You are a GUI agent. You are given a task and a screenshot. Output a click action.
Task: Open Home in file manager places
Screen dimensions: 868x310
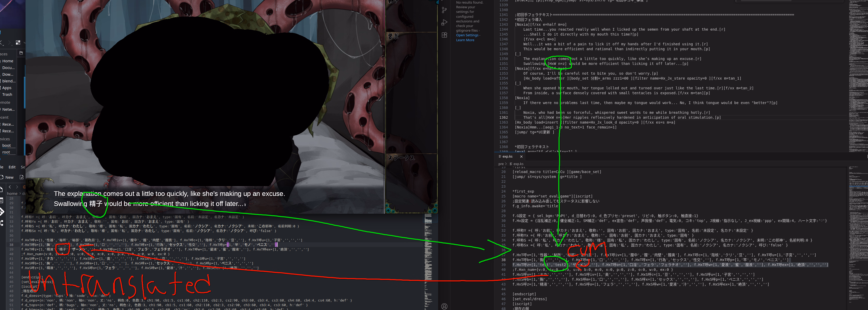click(x=7, y=61)
